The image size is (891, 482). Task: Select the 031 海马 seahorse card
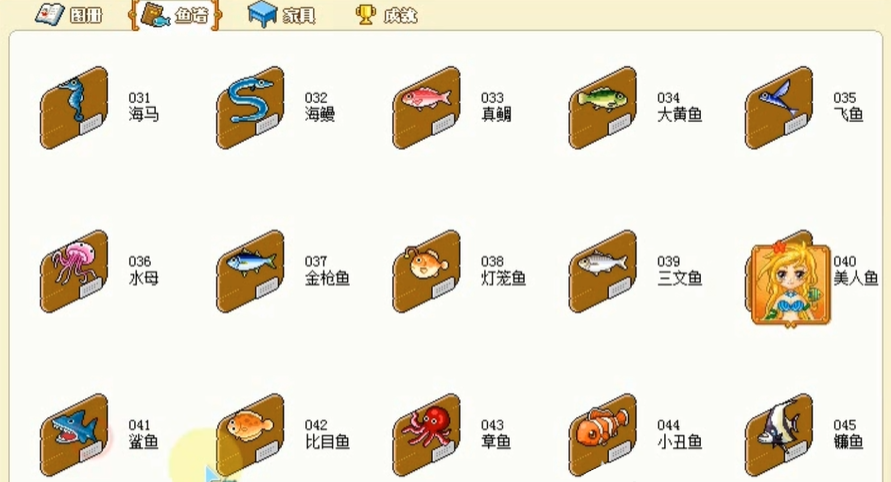(x=74, y=107)
